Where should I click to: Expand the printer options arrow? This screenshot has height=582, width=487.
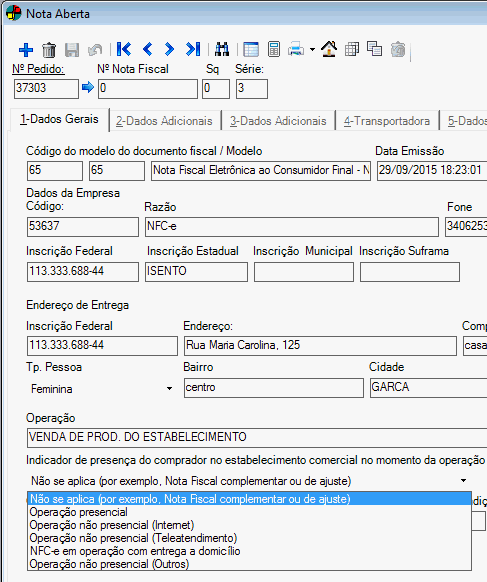click(x=313, y=49)
